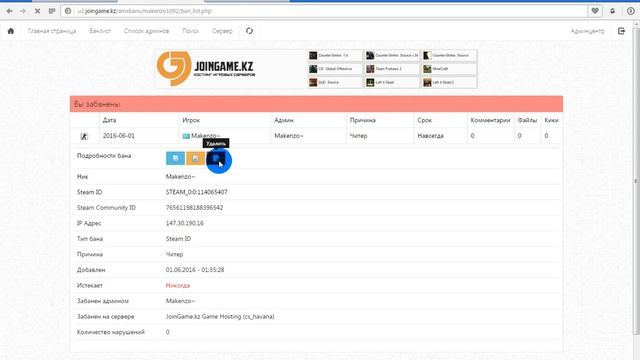Click the circular refresh icon in navbar
This screenshot has width=640, height=360.
click(249, 31)
